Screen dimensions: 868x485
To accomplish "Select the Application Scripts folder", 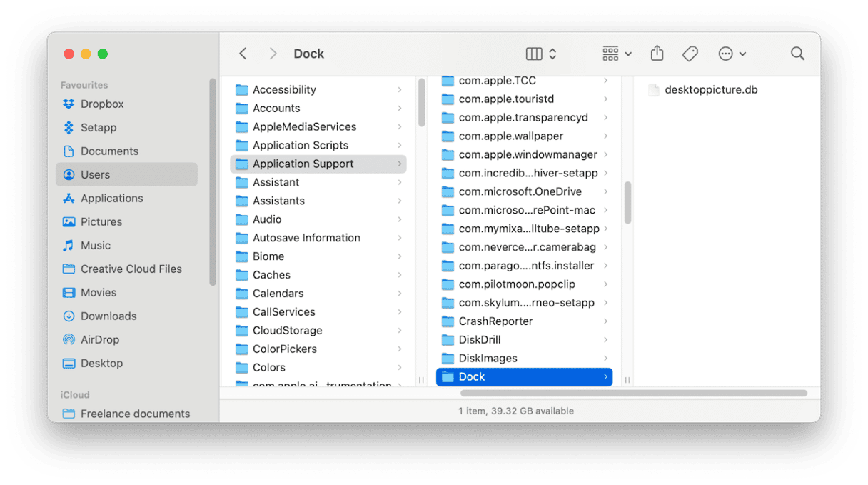I will pyautogui.click(x=301, y=145).
